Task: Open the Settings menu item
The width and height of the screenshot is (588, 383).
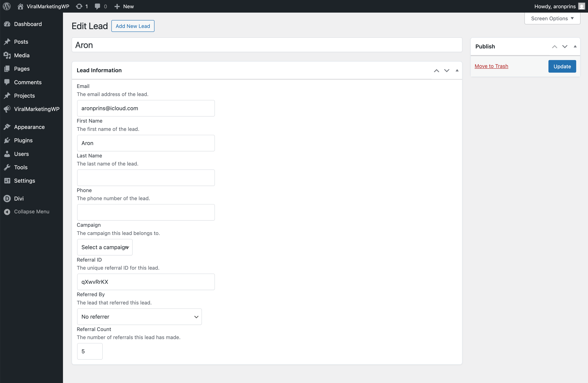Action: [x=24, y=181]
